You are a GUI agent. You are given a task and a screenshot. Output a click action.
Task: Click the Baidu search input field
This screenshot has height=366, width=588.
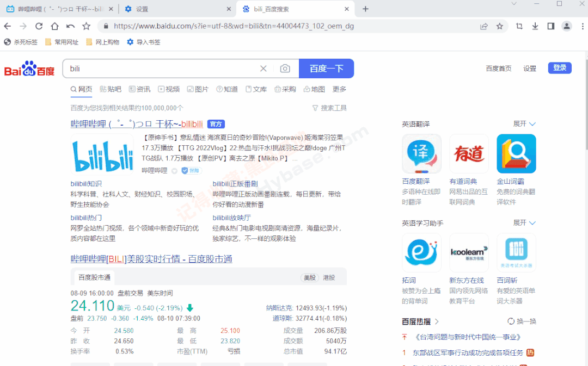(161, 69)
